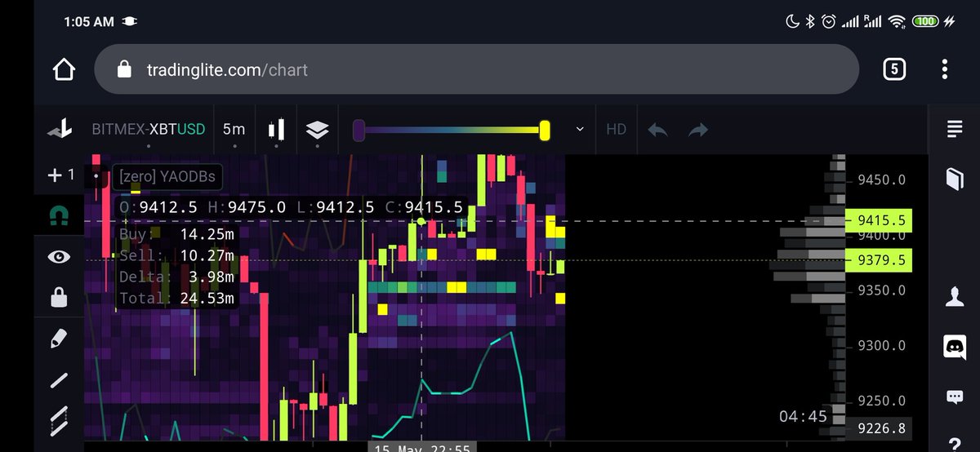Image resolution: width=980 pixels, height=452 pixels.
Task: Click the TradingLite logo icon
Action: (59, 129)
